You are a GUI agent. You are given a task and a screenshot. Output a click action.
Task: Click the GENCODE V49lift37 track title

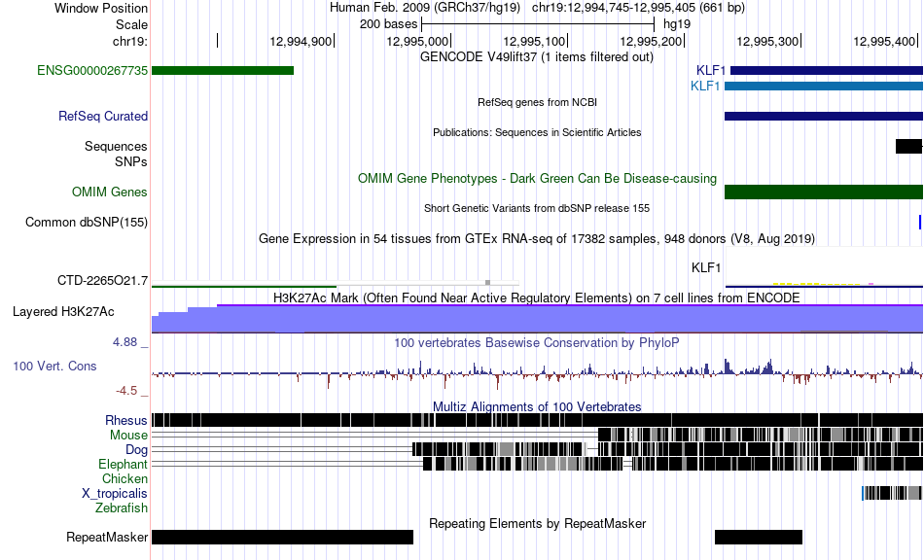click(537, 57)
